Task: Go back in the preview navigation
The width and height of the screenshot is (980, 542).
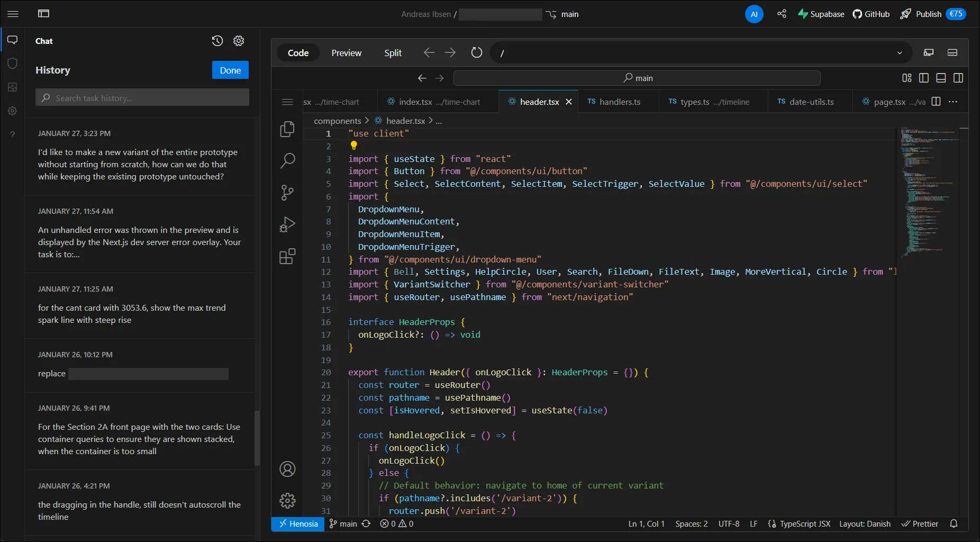Action: coord(429,52)
